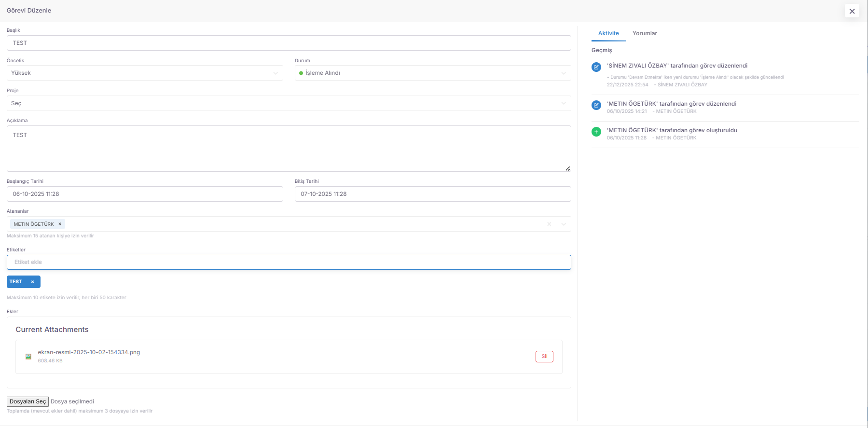The image size is (868, 428).
Task: Click the Başlangıç Tarihi date field
Action: point(145,194)
